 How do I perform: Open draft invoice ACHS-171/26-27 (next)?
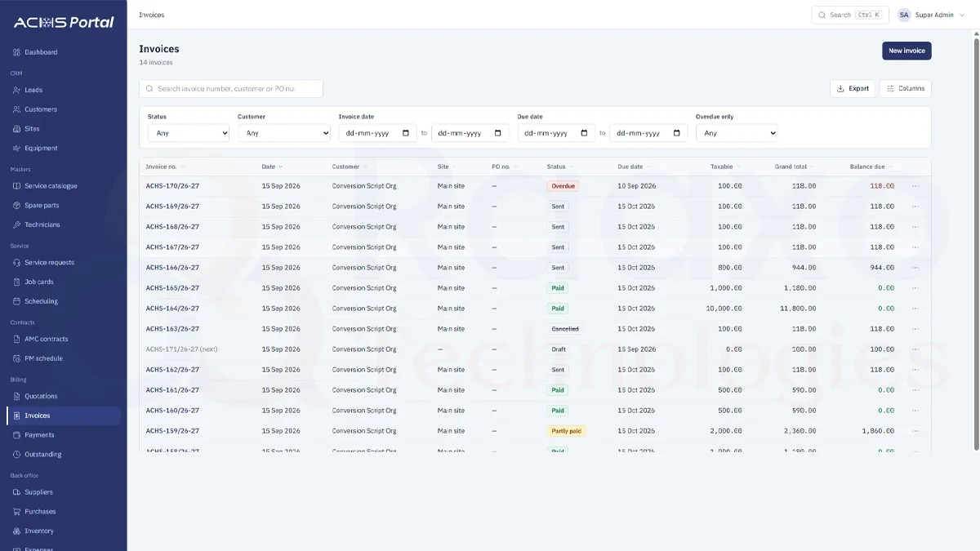pyautogui.click(x=181, y=349)
